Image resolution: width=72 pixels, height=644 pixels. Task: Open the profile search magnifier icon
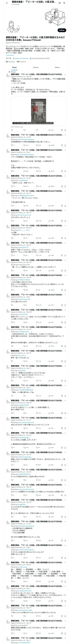tap(64, 3)
